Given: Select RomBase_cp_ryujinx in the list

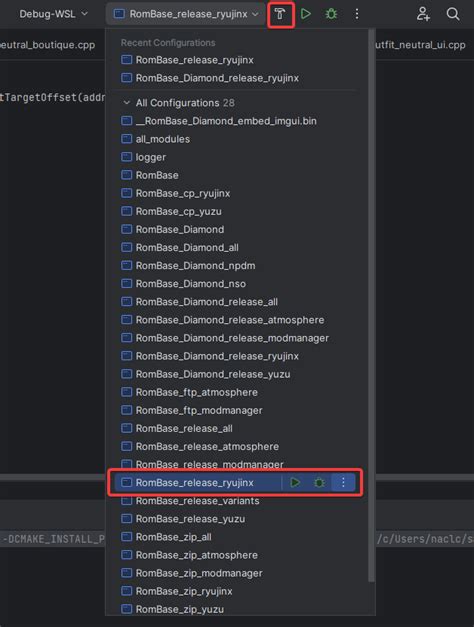Looking at the screenshot, I should (236, 193).
